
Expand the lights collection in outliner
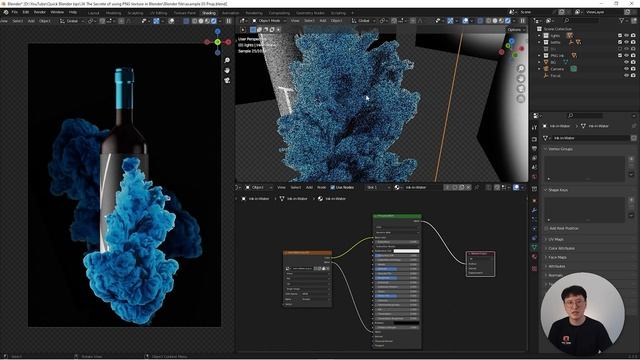pos(540,36)
